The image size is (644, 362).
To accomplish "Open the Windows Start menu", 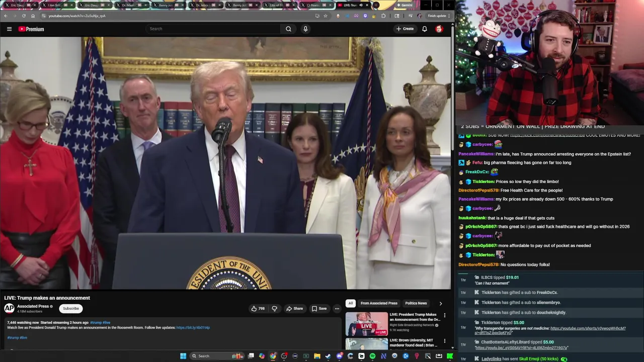I will pyautogui.click(x=183, y=356).
